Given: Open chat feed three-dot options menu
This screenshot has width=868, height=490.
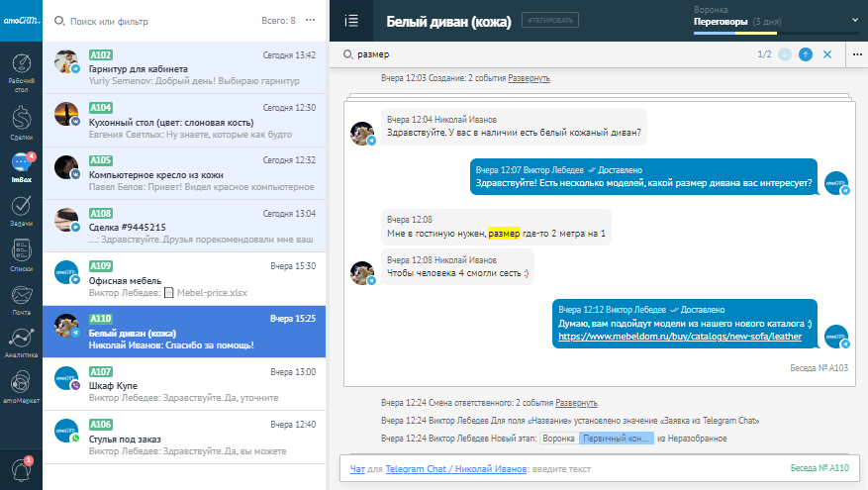Looking at the screenshot, I should 857,53.
